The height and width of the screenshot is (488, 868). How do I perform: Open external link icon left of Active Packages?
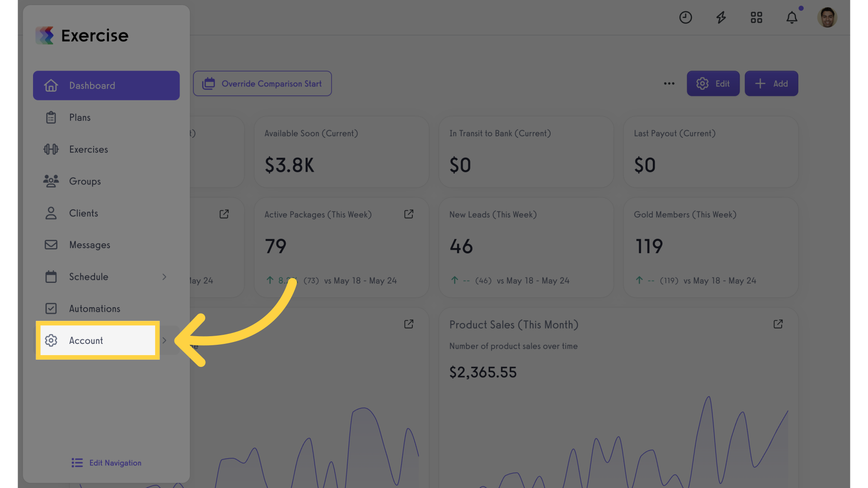[224, 214]
